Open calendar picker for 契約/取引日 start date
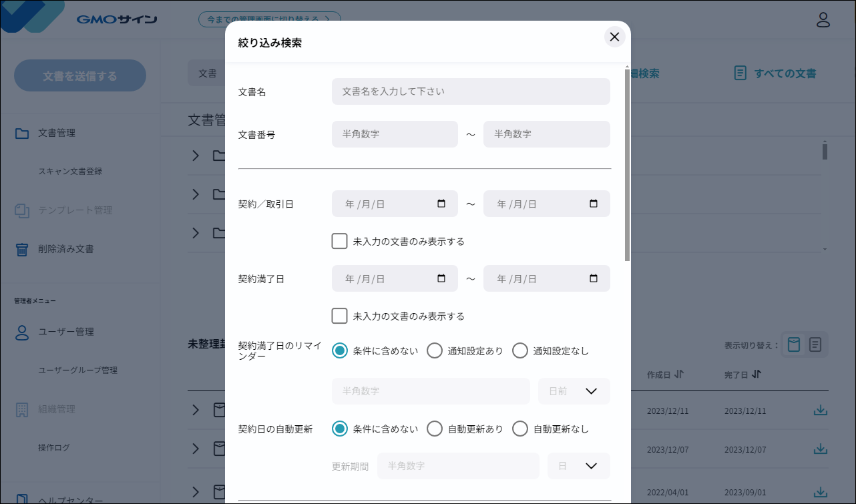The width and height of the screenshot is (856, 504). click(441, 204)
